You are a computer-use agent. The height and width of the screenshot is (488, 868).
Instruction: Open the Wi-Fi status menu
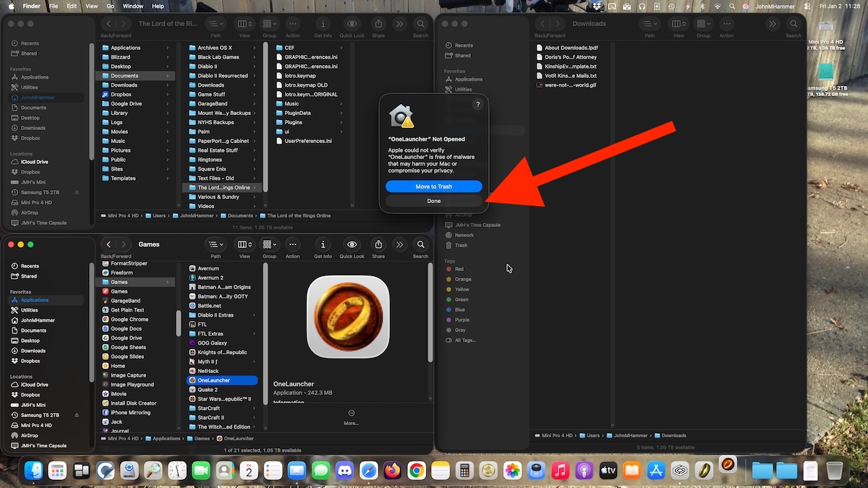coord(718,6)
